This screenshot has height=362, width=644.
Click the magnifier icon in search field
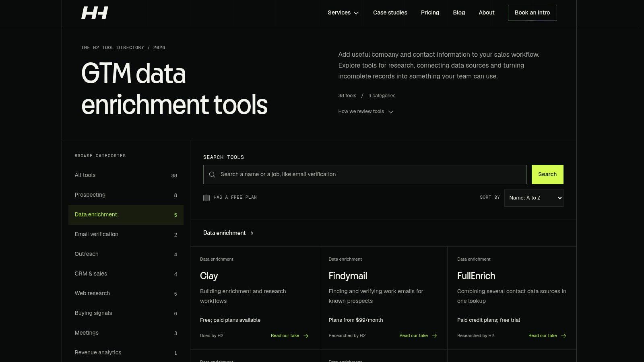click(x=212, y=175)
